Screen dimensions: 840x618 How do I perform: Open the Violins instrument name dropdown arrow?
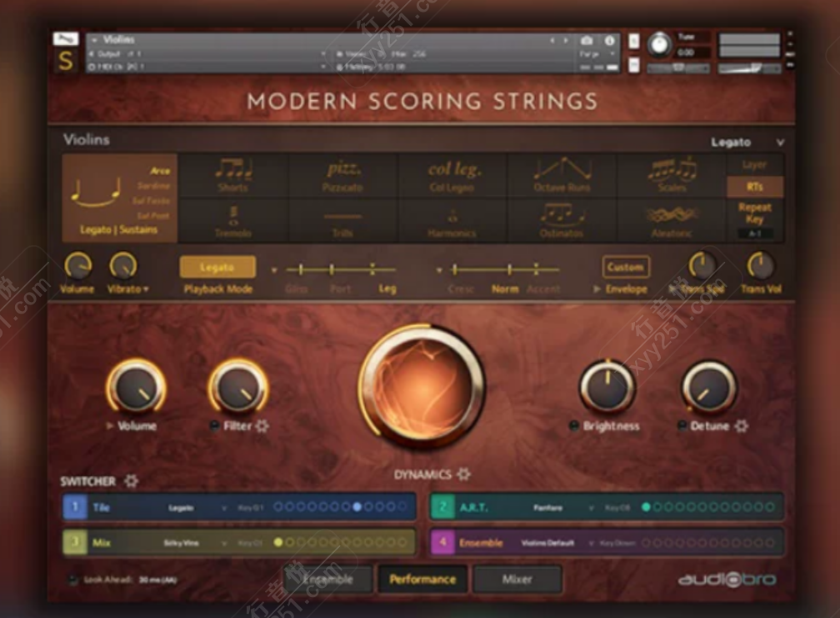pyautogui.click(x=94, y=40)
